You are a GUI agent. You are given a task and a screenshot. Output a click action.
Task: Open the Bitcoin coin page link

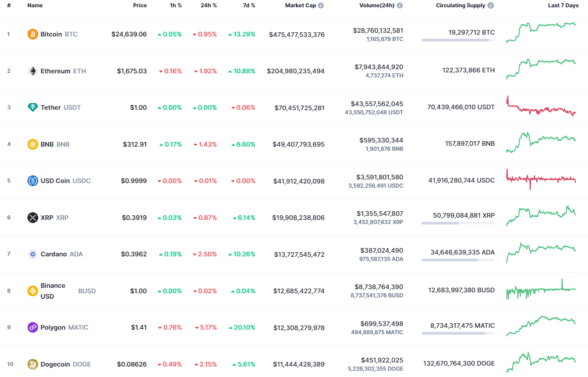[51, 34]
